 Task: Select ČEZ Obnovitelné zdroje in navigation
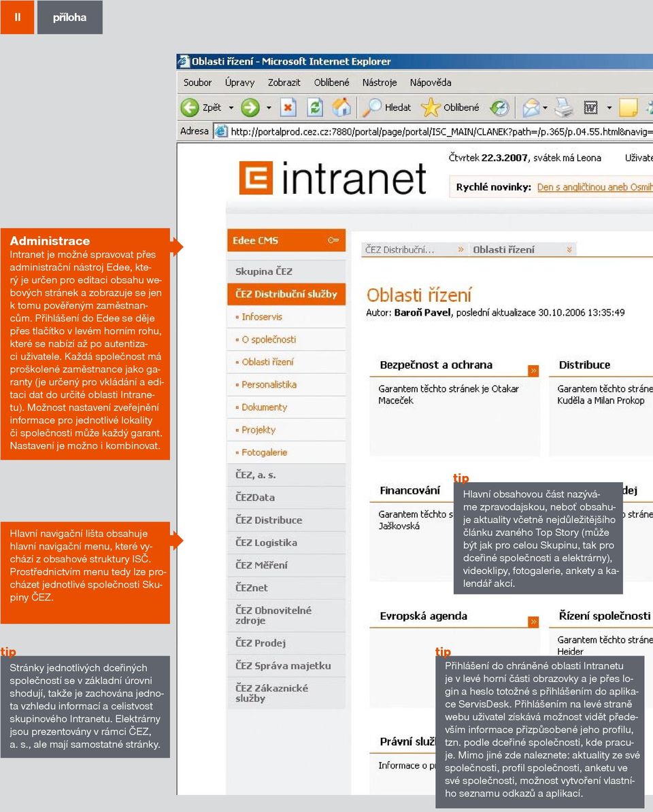click(286, 615)
